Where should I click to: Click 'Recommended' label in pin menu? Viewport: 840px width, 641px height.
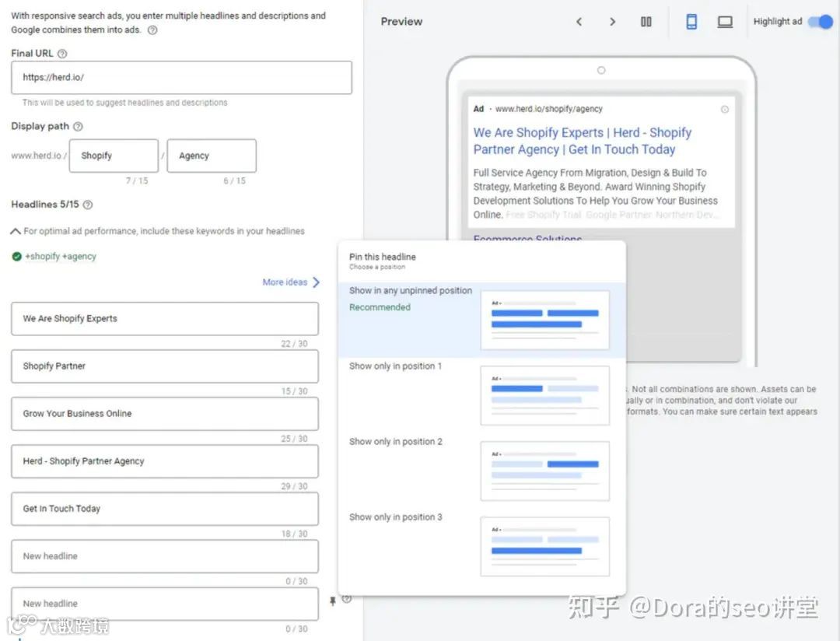380,307
